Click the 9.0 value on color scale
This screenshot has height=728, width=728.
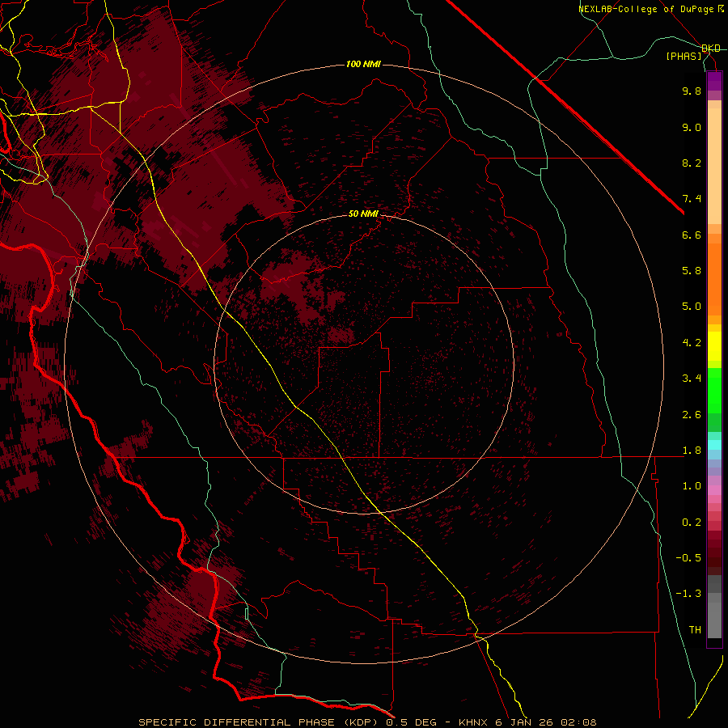[x=692, y=127]
